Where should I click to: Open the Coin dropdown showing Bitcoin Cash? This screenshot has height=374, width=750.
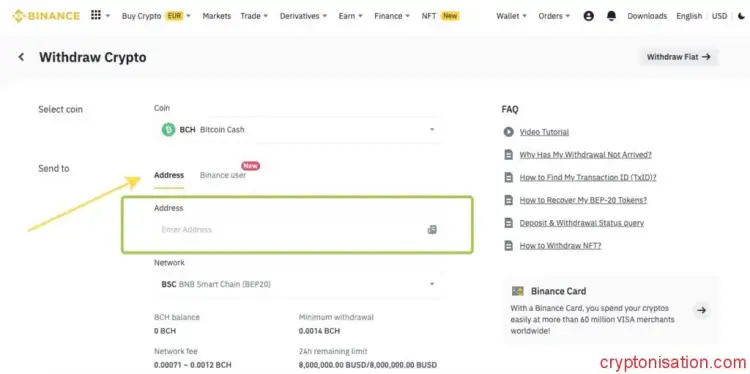tap(298, 130)
